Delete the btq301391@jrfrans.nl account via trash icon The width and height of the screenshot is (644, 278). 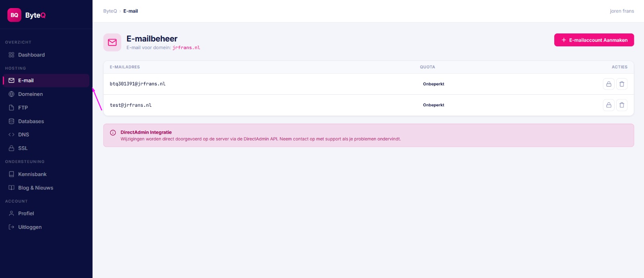pyautogui.click(x=622, y=84)
